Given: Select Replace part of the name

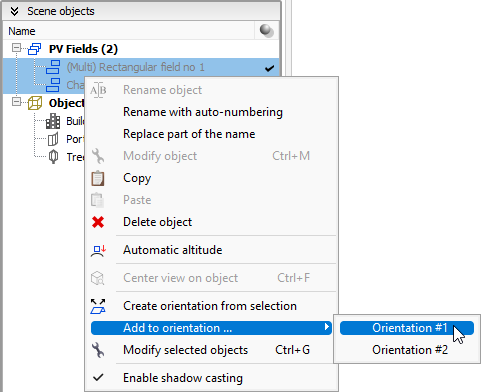Looking at the screenshot, I should coord(189,134).
